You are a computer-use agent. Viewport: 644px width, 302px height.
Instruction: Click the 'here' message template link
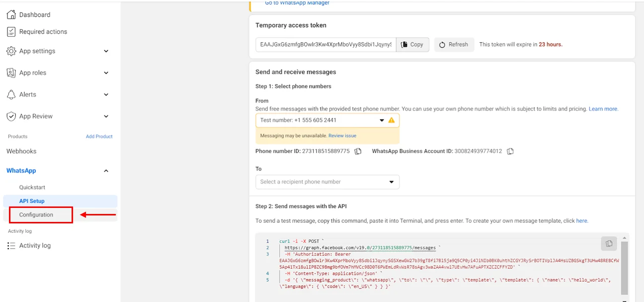[582, 220]
